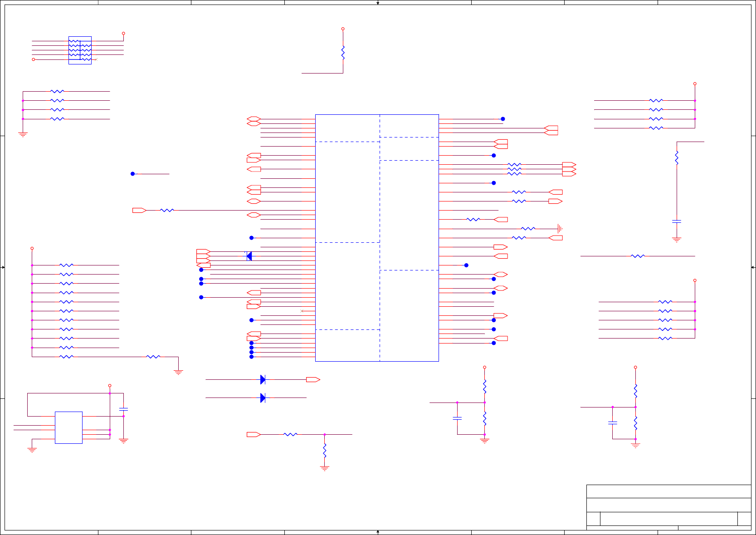Click the small revision cell in title block
Image resolution: width=756 pixels, height=535 pixels.
click(744, 519)
